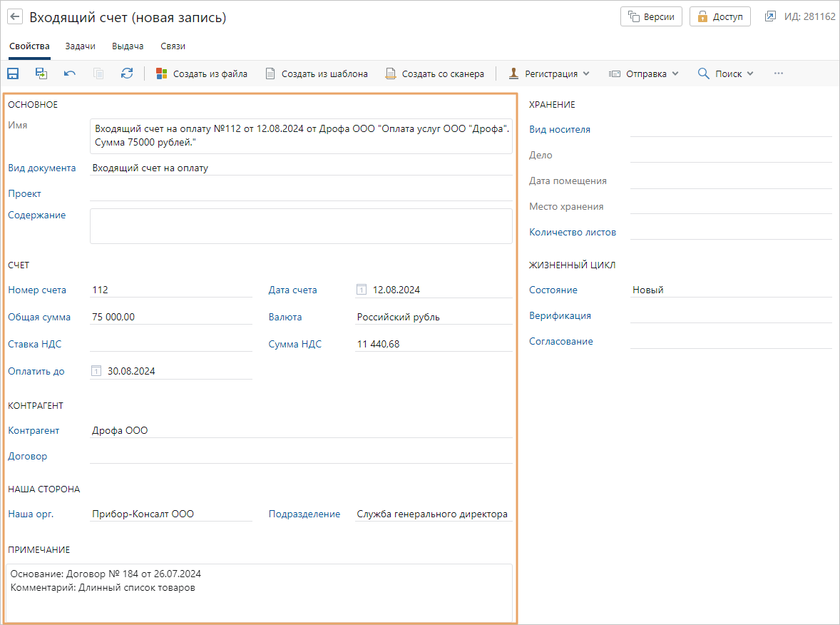Click the Контрагент field label link
Image resolution: width=840 pixels, height=625 pixels.
click(x=34, y=431)
